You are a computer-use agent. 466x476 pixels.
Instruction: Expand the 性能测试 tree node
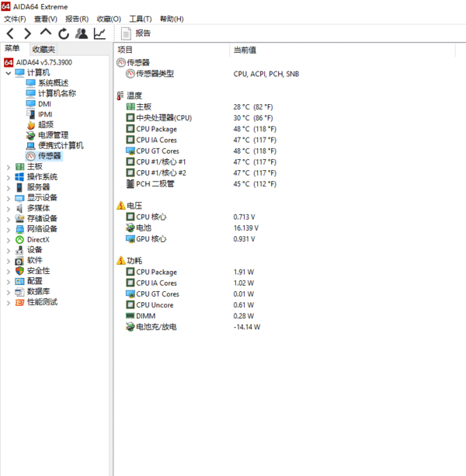coord(9,302)
